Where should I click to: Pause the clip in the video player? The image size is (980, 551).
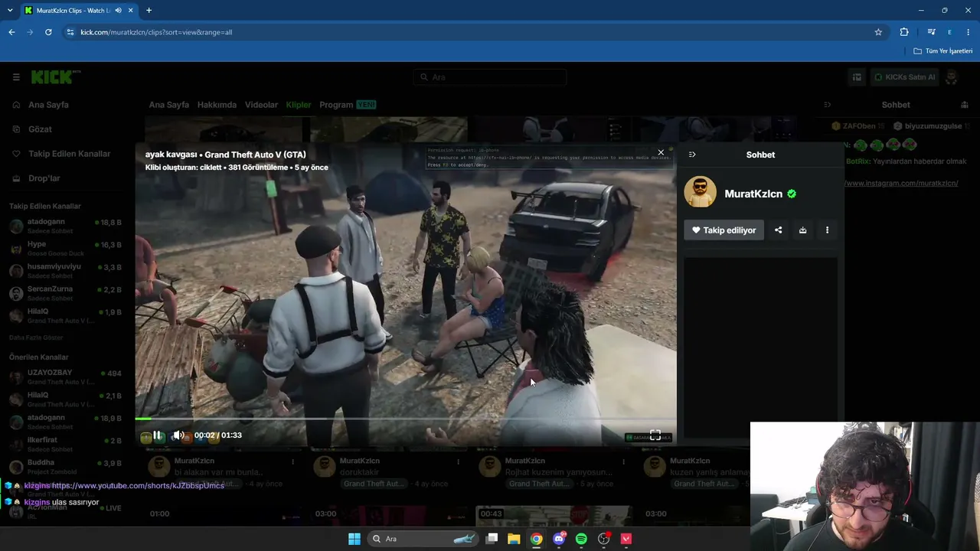click(x=157, y=435)
